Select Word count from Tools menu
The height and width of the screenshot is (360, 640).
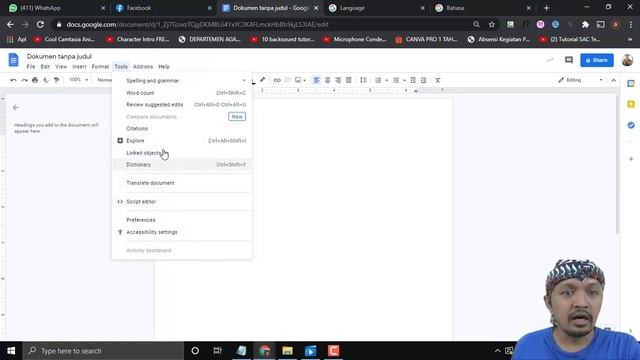182,93
